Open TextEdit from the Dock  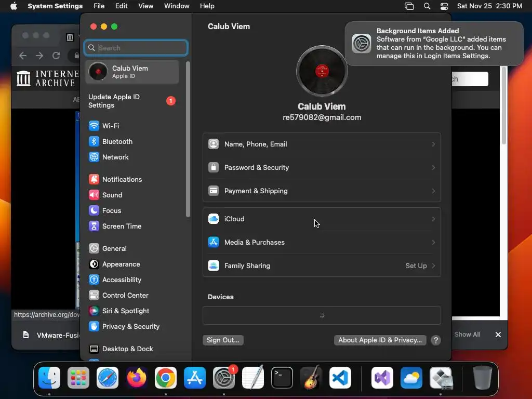pos(253,378)
